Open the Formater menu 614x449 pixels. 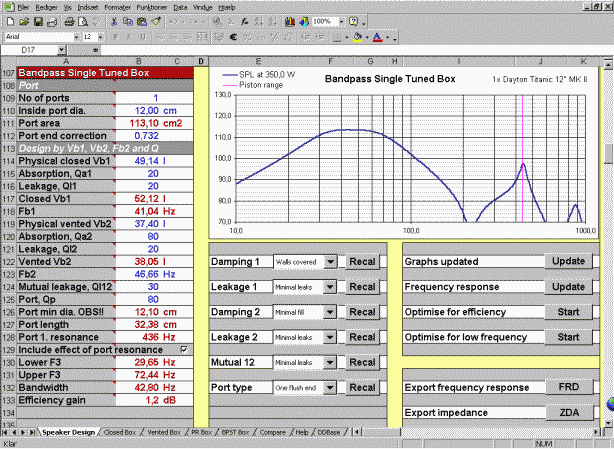117,7
